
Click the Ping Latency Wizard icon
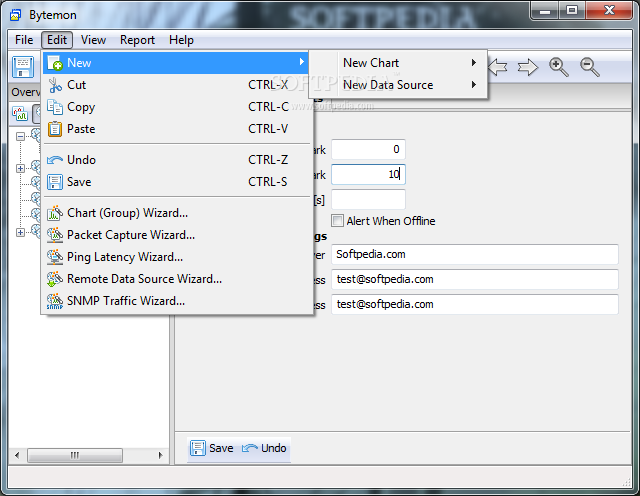click(55, 257)
